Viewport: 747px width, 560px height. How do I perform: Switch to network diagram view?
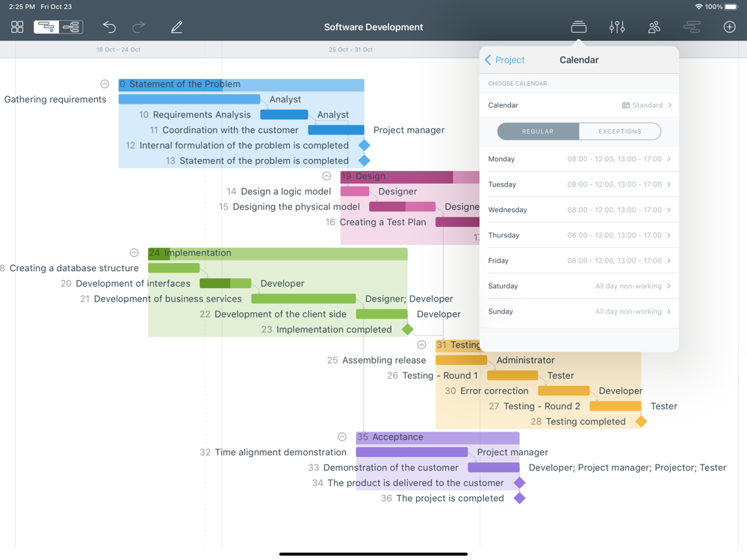72,27
